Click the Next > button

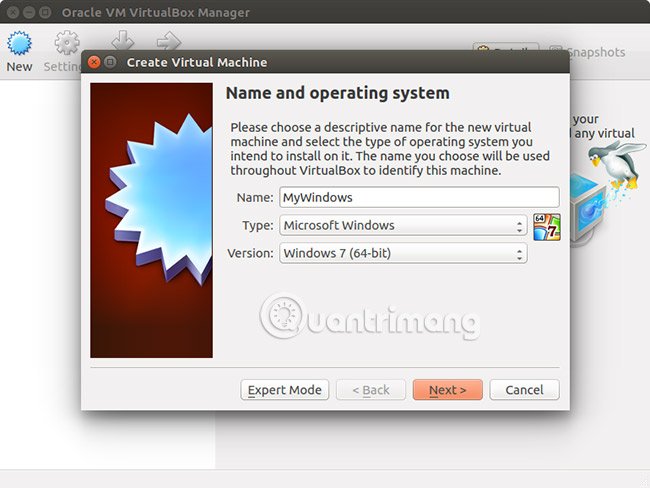tap(448, 390)
